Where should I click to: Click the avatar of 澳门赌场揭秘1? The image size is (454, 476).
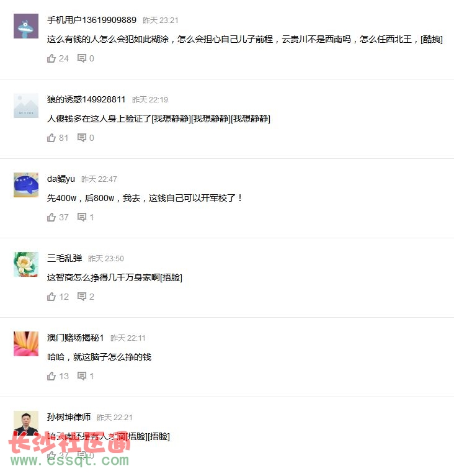point(26,344)
